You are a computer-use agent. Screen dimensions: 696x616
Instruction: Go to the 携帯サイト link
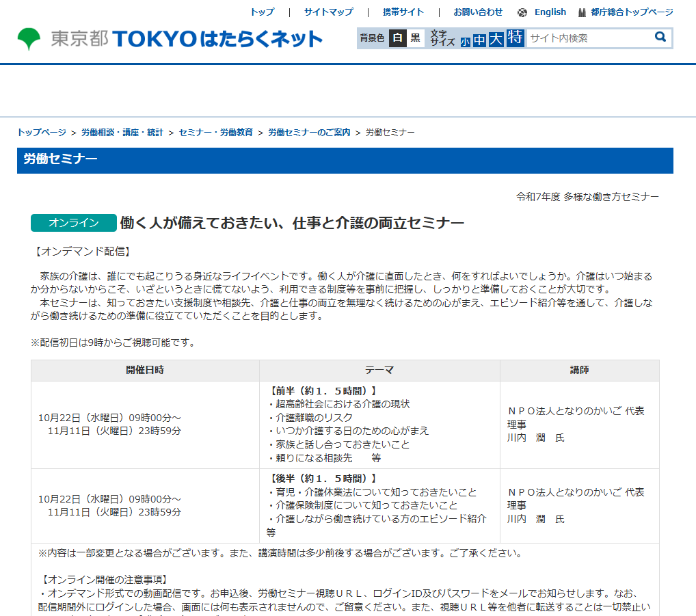point(403,12)
